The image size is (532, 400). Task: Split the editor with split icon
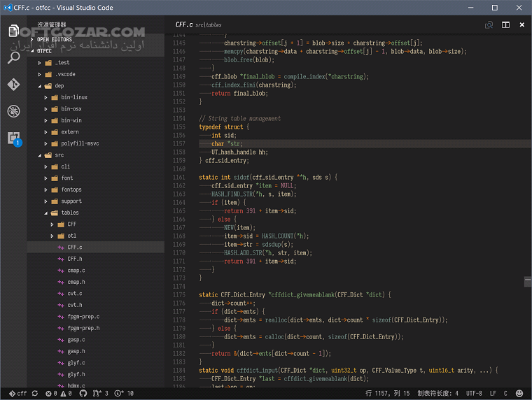coord(505,24)
